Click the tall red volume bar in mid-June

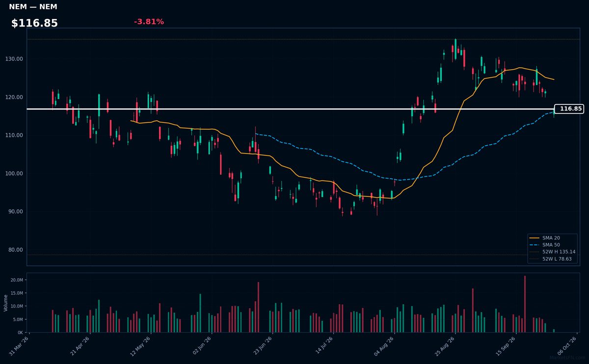[x=258, y=307]
